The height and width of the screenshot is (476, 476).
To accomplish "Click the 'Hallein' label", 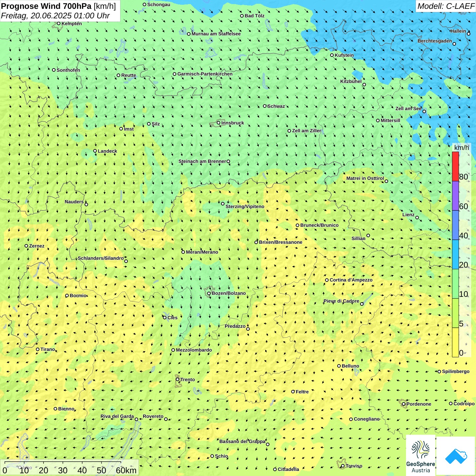I will point(458,31).
